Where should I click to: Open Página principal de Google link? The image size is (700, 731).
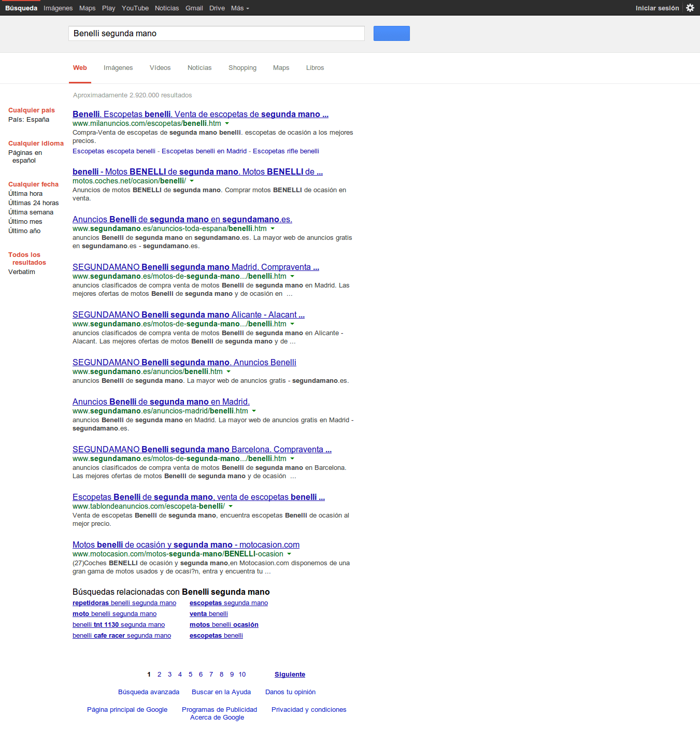pos(127,710)
